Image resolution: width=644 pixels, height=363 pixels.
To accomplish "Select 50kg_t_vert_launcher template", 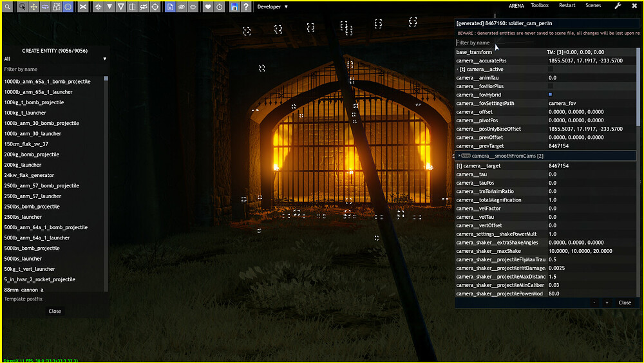I will point(30,269).
